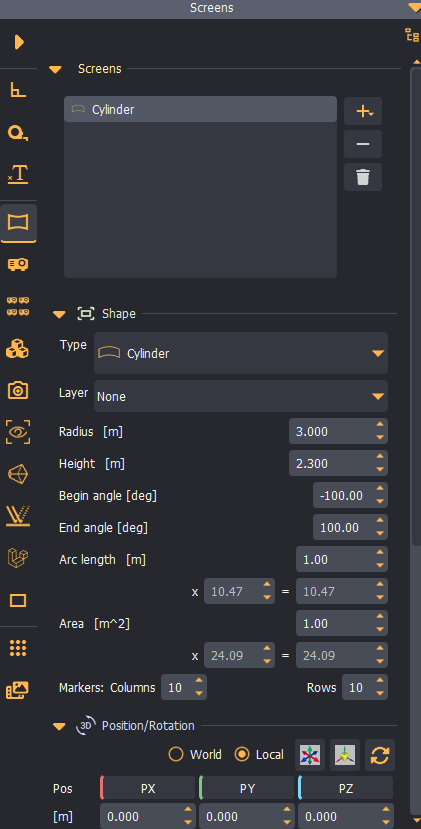Viewport: 421px width, 829px height.
Task: Open the wireframe frustum icon
Action: point(19,474)
